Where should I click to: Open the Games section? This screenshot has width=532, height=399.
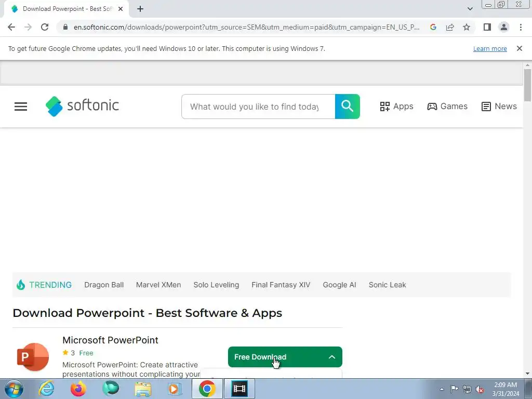[447, 106]
